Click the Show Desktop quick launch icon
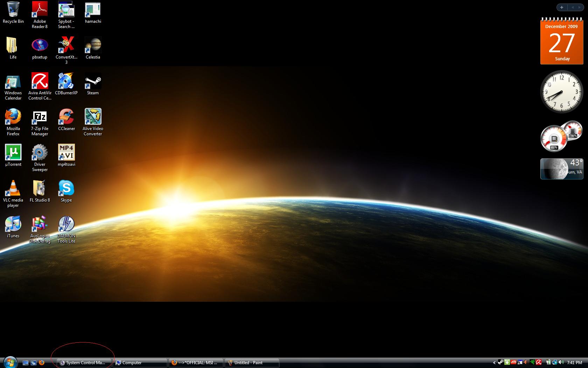This screenshot has height=368, width=588. pyautogui.click(x=26, y=363)
